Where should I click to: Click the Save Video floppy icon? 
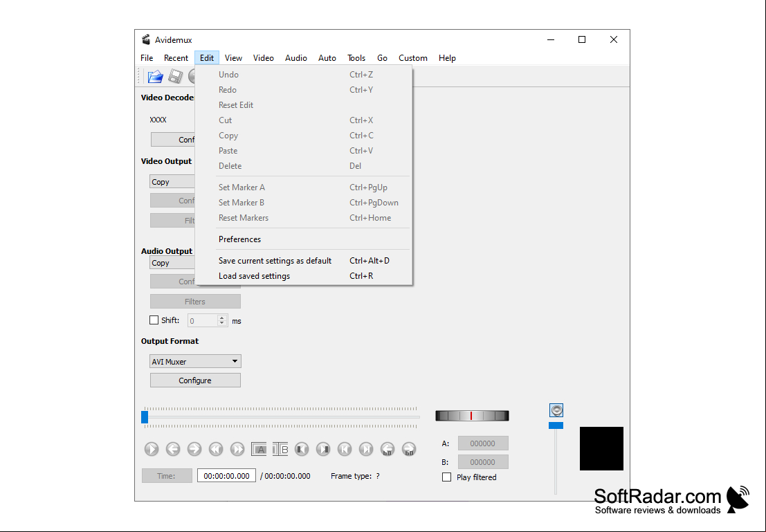175,76
